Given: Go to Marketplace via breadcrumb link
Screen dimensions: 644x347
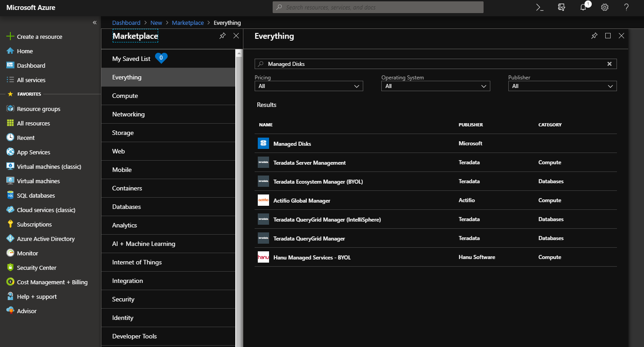Looking at the screenshot, I should tap(188, 23).
